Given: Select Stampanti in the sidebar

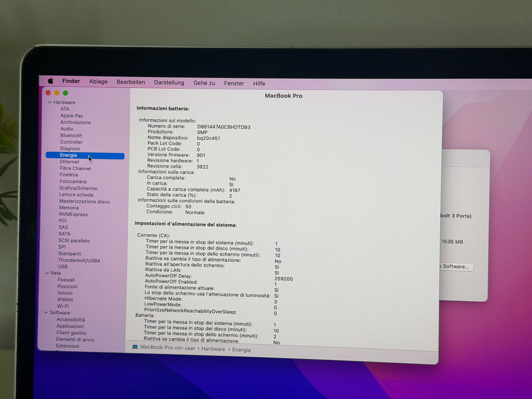Looking at the screenshot, I should coord(70,254).
